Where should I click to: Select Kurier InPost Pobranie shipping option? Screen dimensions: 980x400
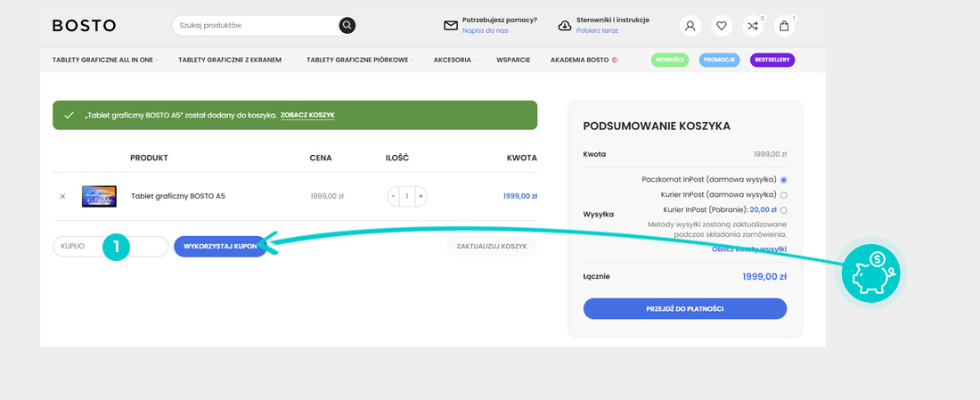pyautogui.click(x=784, y=210)
